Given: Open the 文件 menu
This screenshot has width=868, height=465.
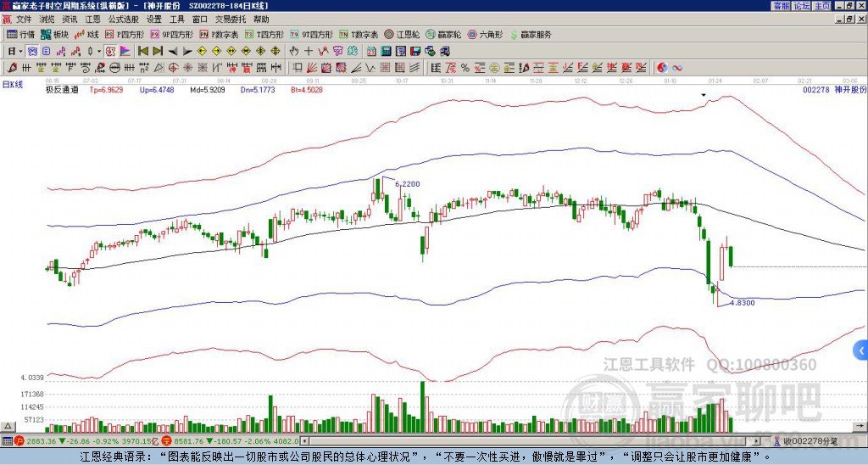Looking at the screenshot, I should [24, 20].
